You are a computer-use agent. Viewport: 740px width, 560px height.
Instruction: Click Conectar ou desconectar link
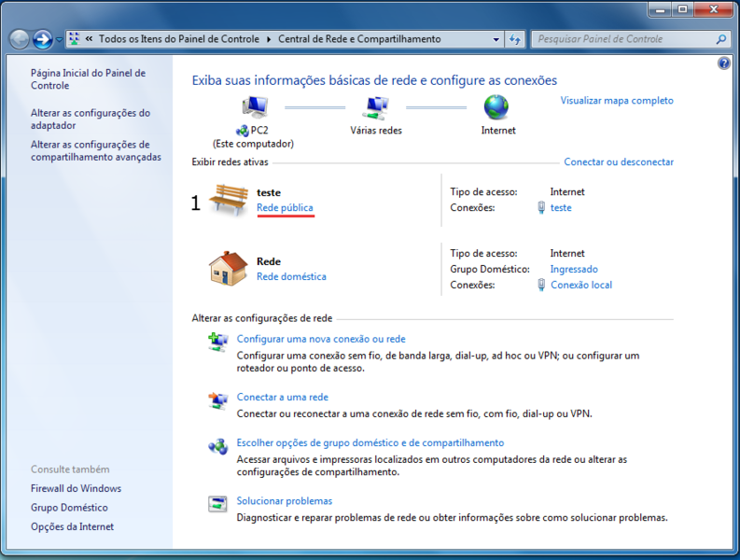click(619, 162)
